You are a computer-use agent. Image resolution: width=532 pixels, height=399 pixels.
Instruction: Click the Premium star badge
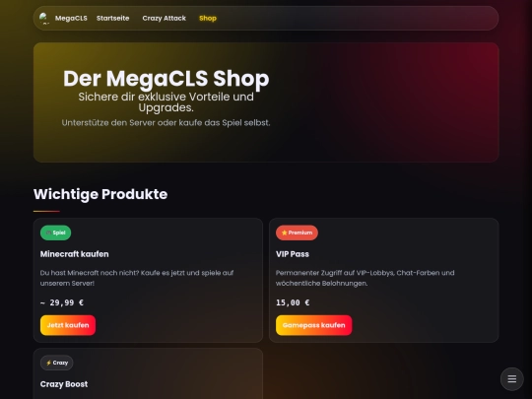click(297, 233)
